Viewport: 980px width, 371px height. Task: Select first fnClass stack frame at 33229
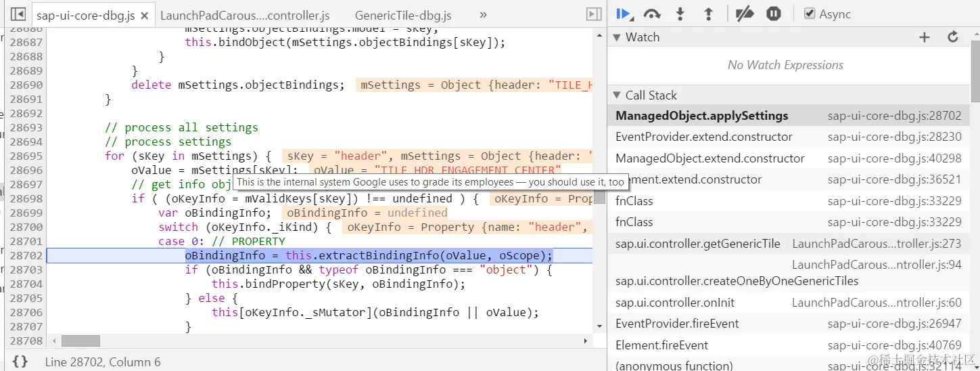point(789,201)
